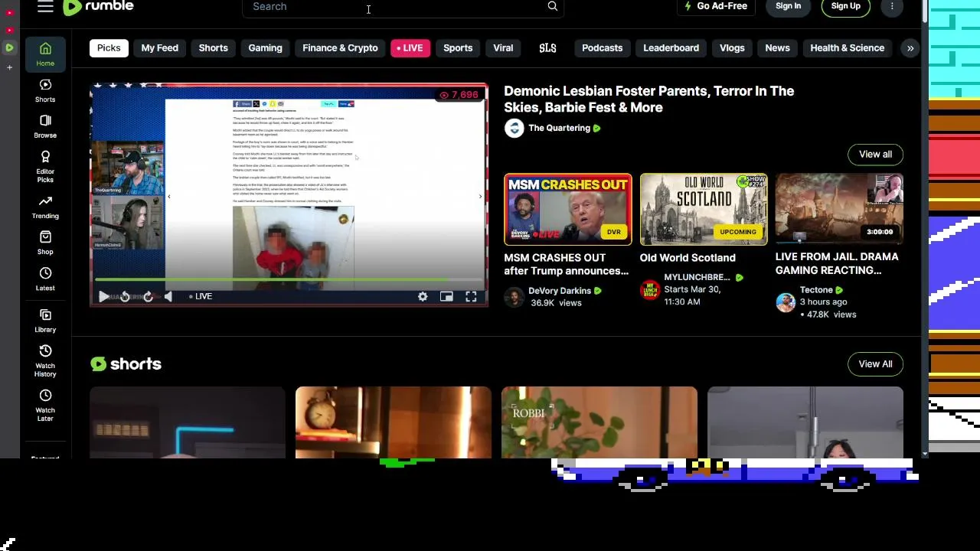Open the SLS category tab
Image resolution: width=980 pixels, height=551 pixels.
[547, 48]
